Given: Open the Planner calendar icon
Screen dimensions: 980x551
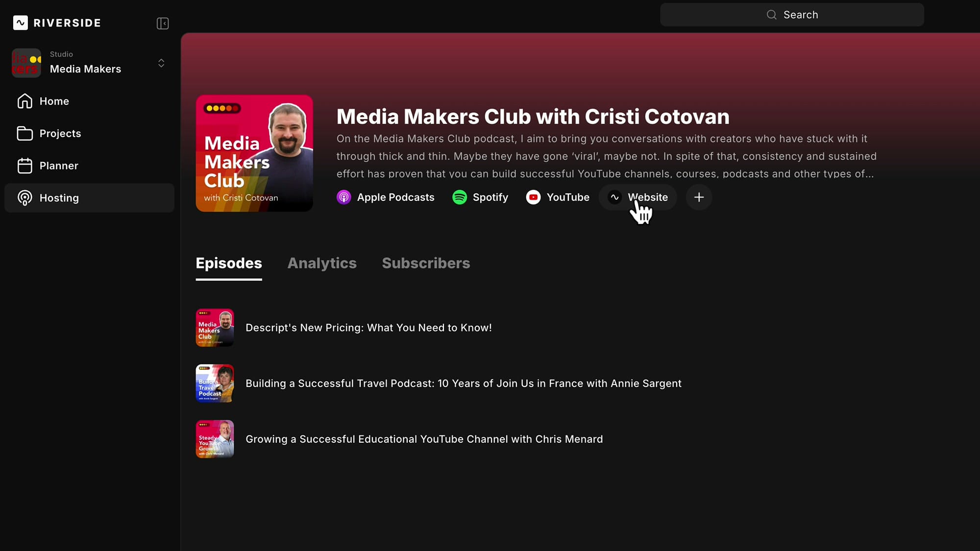Looking at the screenshot, I should click(x=25, y=166).
